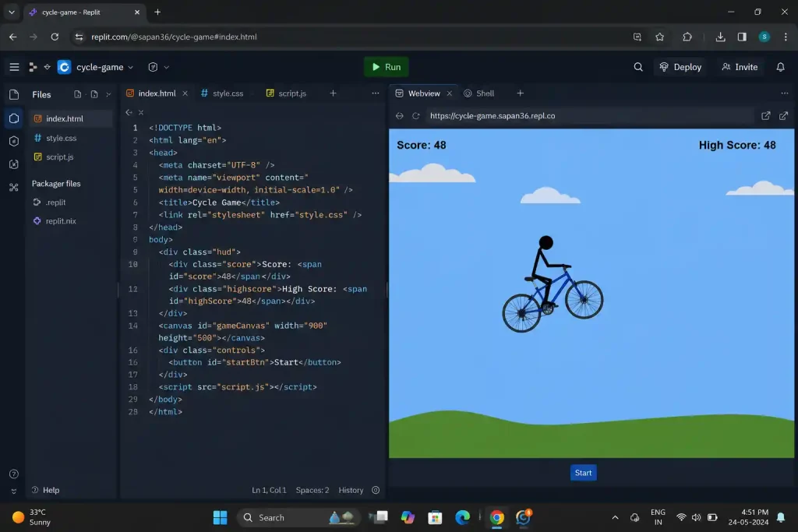
Task: Show hidden system tray icons
Action: tap(615, 518)
